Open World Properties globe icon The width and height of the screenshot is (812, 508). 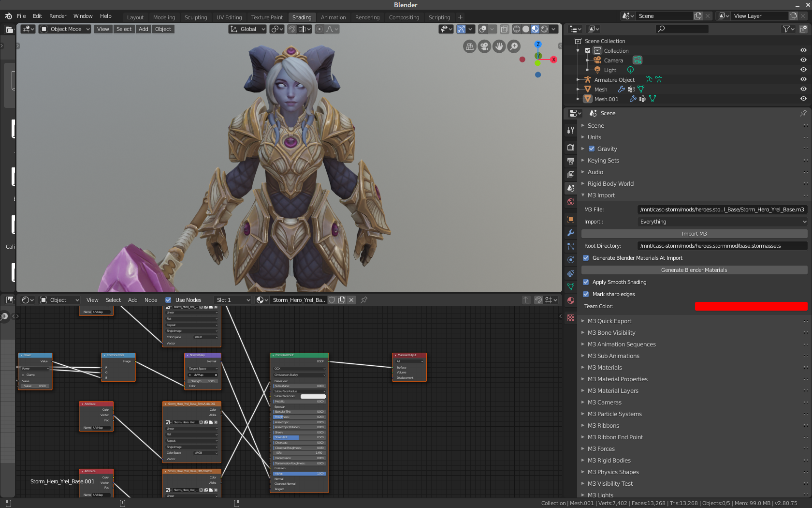pos(570,202)
